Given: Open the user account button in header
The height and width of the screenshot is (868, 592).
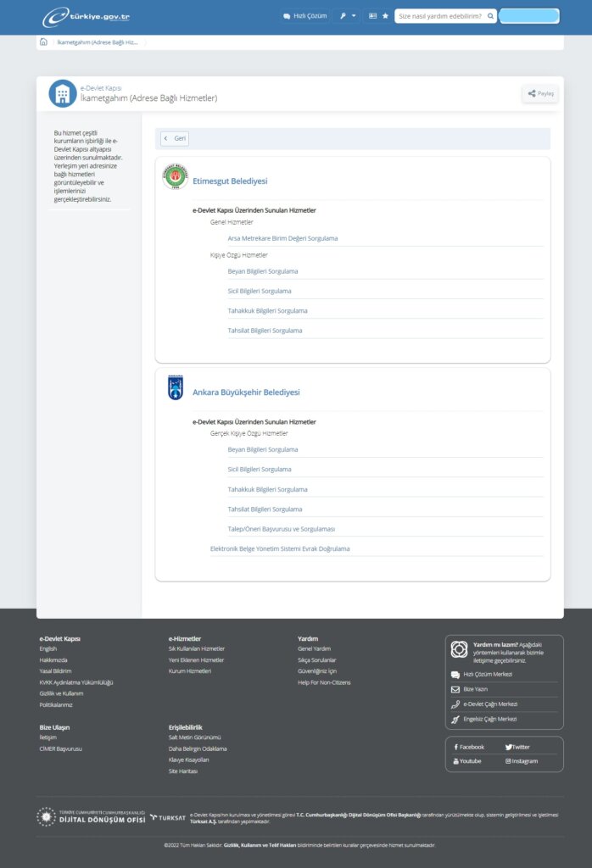Looking at the screenshot, I should coord(529,16).
